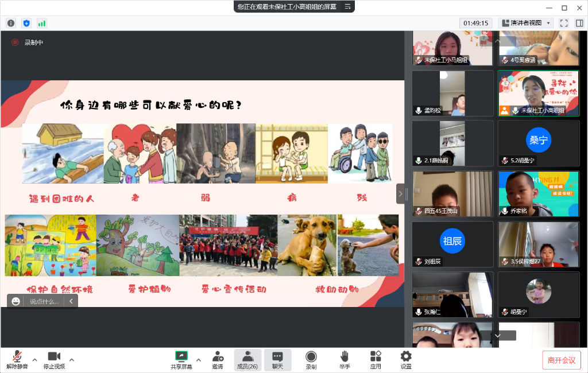588x373 pixels.
Task: Expand audio options arrow beside 解除静音
Action: click(34, 360)
